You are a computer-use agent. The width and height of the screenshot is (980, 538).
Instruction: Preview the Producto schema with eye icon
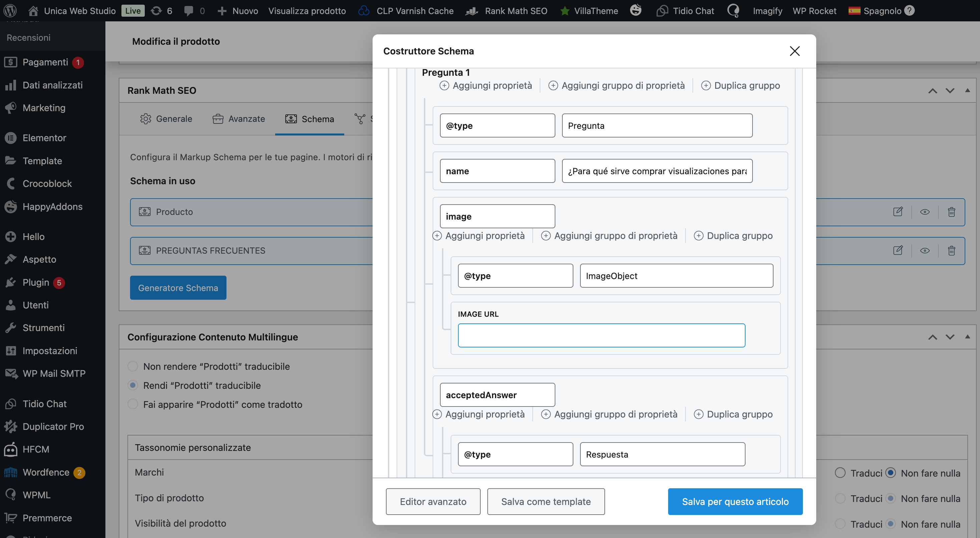click(x=925, y=212)
